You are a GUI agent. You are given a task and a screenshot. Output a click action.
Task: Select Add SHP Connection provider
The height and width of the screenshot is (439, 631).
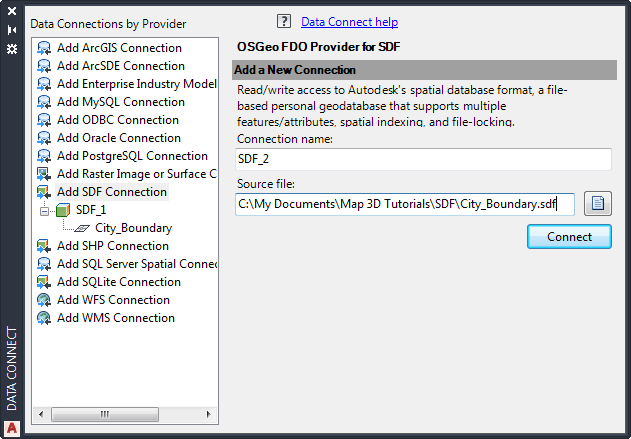tap(112, 246)
